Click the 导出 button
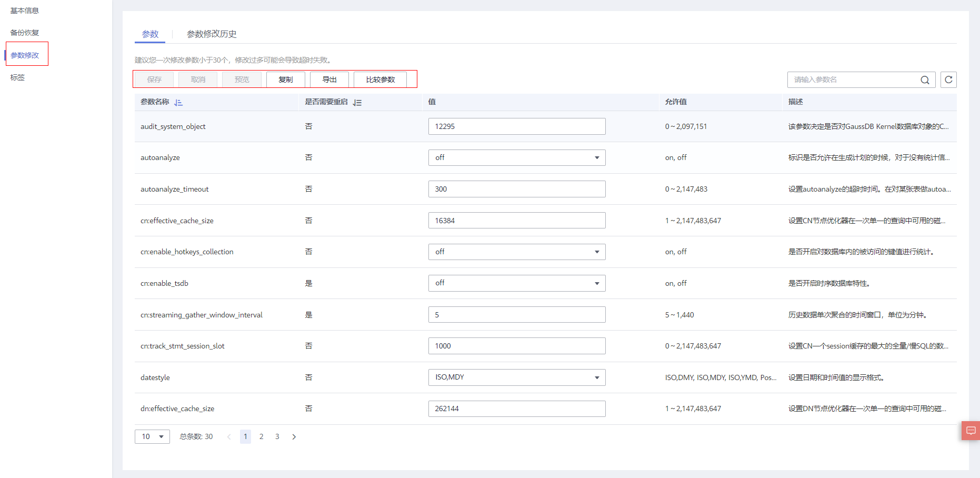The width and height of the screenshot is (980, 478). coord(329,79)
